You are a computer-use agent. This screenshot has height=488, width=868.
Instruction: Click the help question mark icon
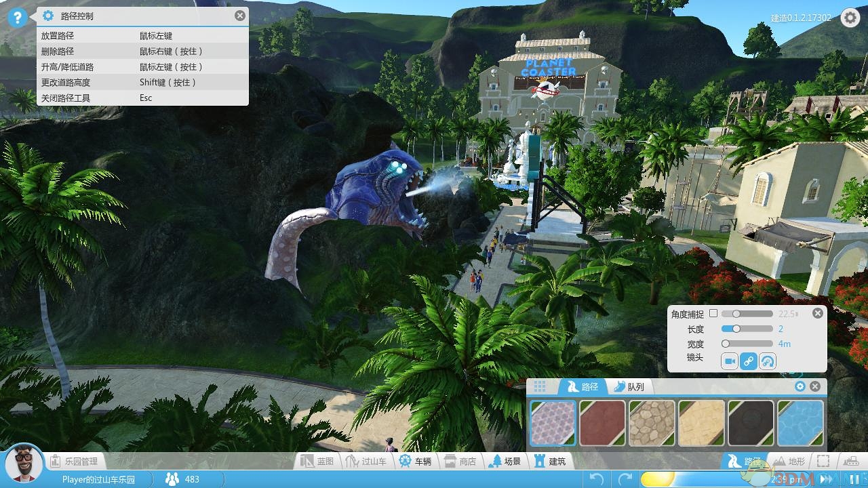[18, 18]
